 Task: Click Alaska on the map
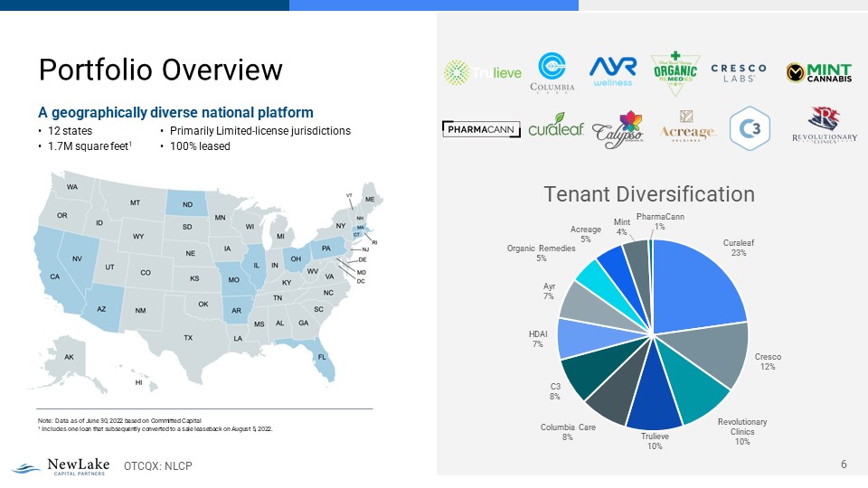pyautogui.click(x=69, y=357)
